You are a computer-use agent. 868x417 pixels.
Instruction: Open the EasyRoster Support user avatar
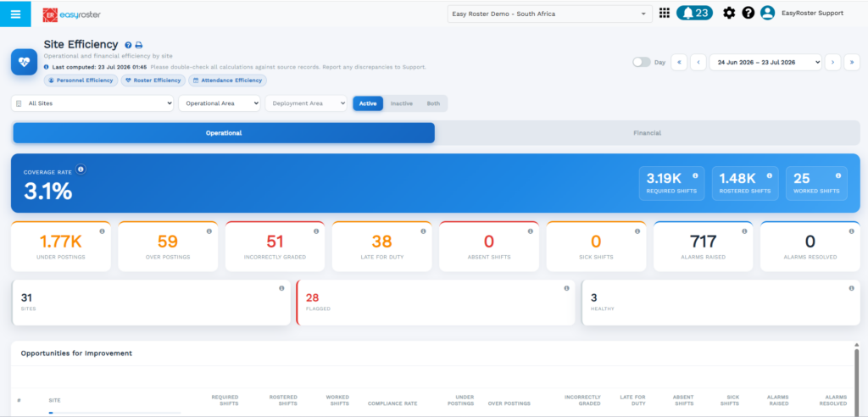[767, 13]
